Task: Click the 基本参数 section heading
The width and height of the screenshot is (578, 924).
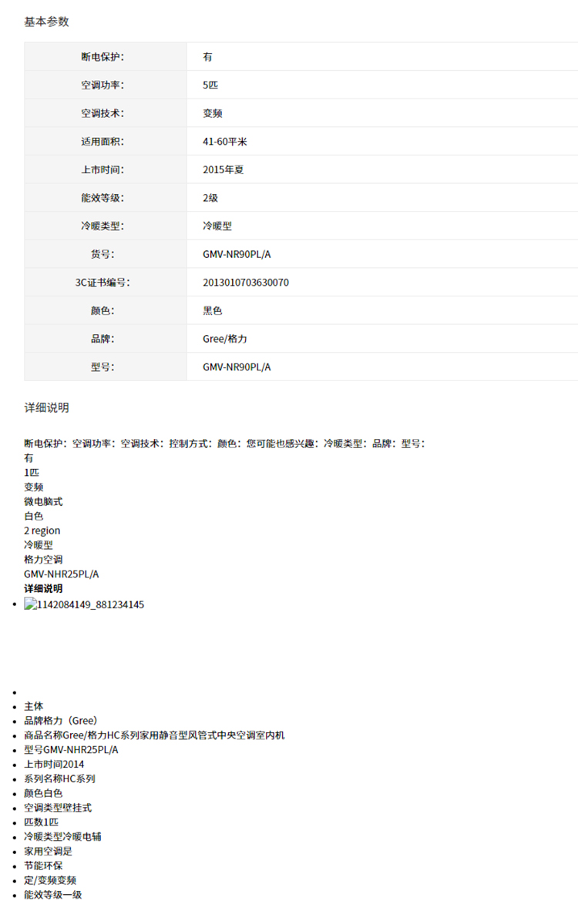Action: pyautogui.click(x=46, y=22)
